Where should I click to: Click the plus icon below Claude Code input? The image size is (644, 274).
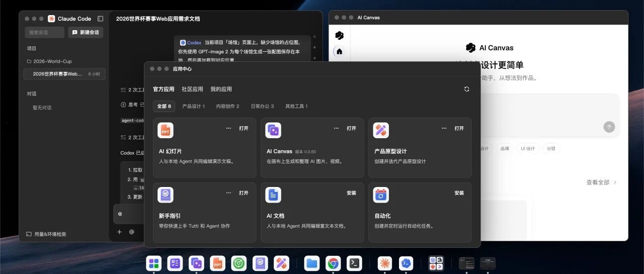click(x=119, y=232)
